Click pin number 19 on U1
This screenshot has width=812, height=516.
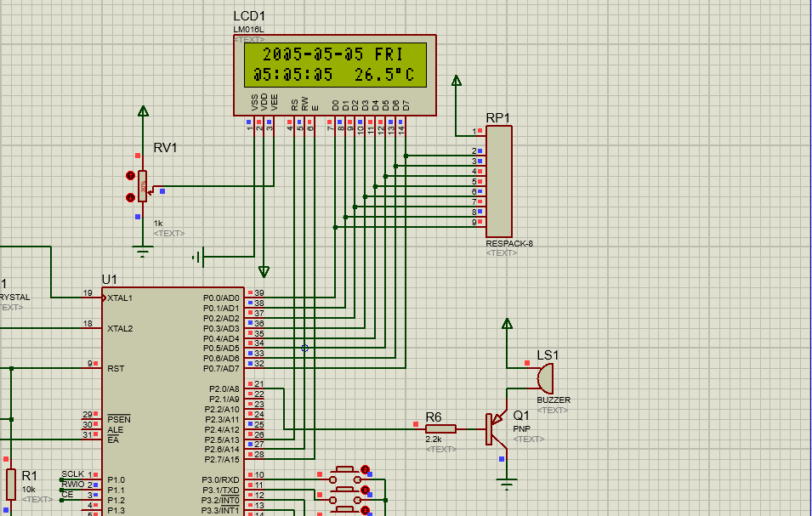click(x=87, y=293)
